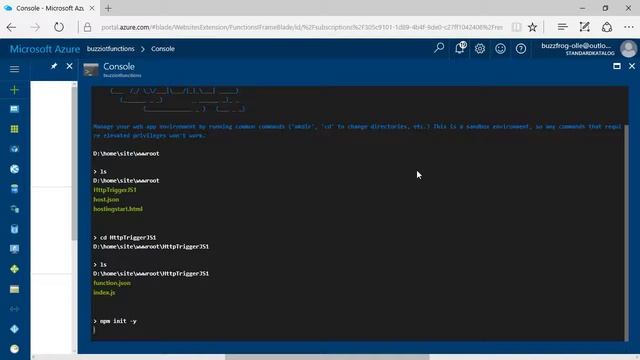640x360 pixels.
Task: Open the All resources grid icon
Action: (x=14, y=129)
